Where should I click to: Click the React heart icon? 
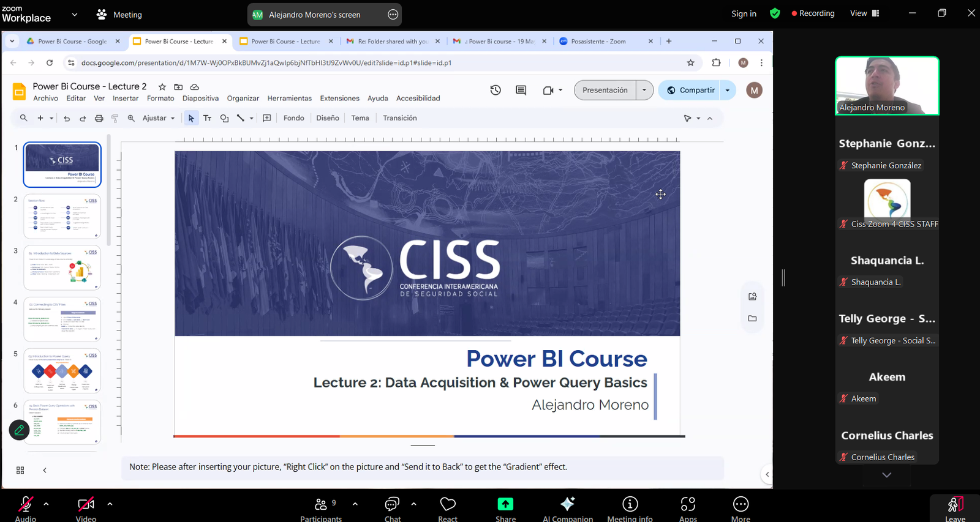coord(448,508)
